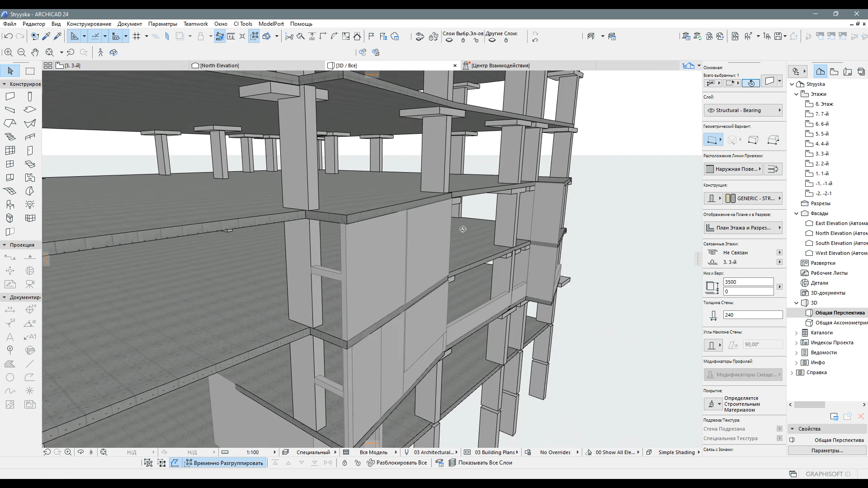Expand the Каталоги tree node
Image resolution: width=868 pixels, height=488 pixels.
click(x=797, y=333)
